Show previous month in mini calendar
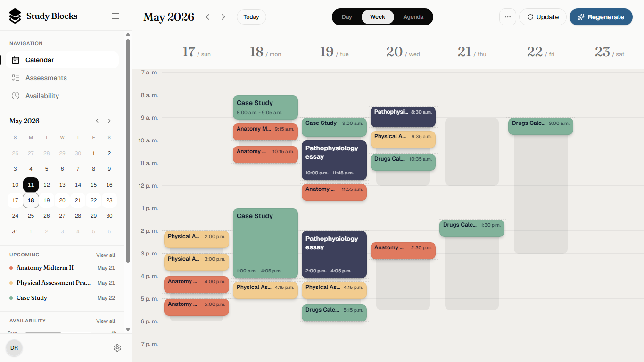This screenshot has width=644, height=362. (x=97, y=121)
